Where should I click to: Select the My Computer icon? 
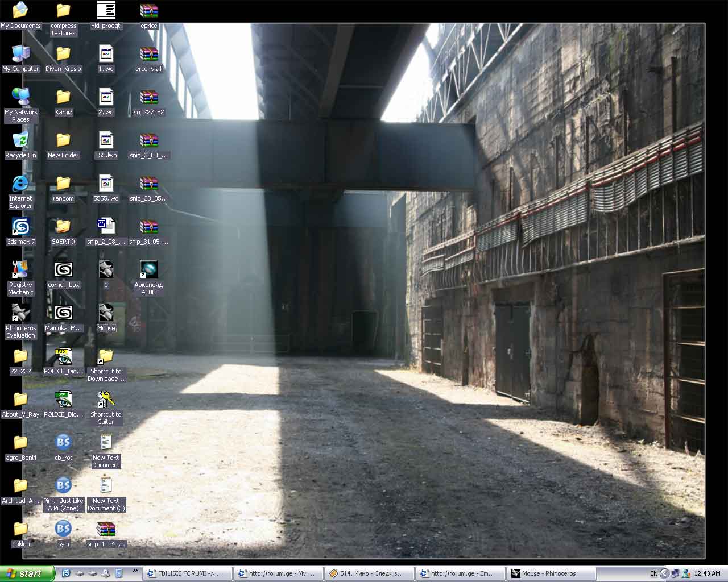tap(20, 55)
